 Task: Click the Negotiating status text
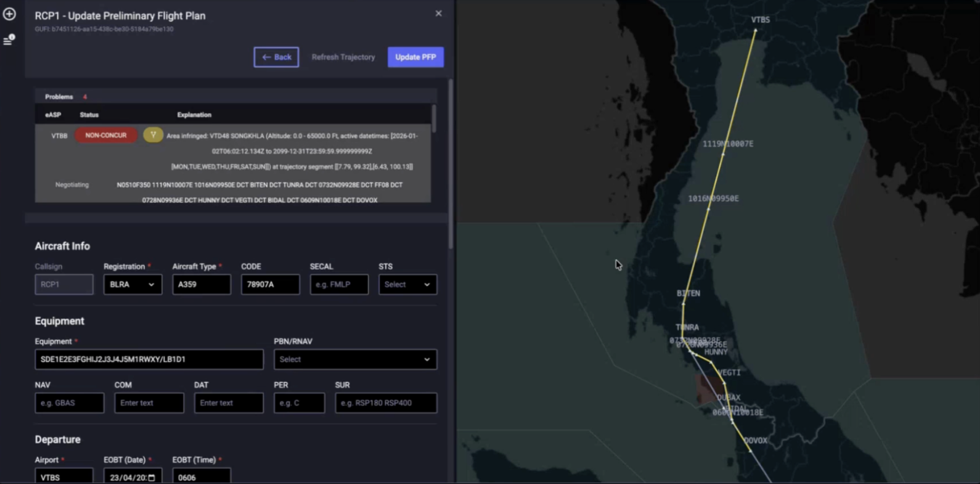tap(72, 185)
